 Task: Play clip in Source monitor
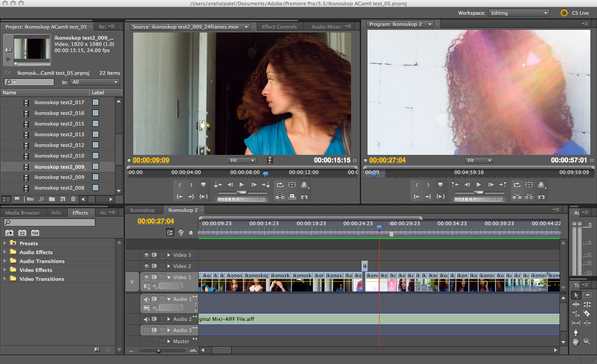coord(242,184)
